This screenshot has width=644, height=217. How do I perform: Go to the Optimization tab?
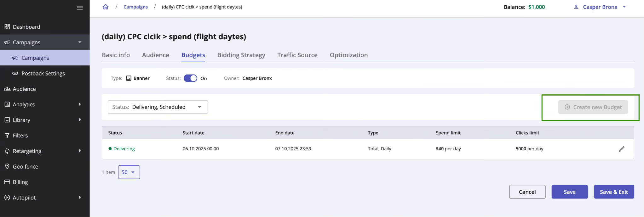tap(349, 55)
